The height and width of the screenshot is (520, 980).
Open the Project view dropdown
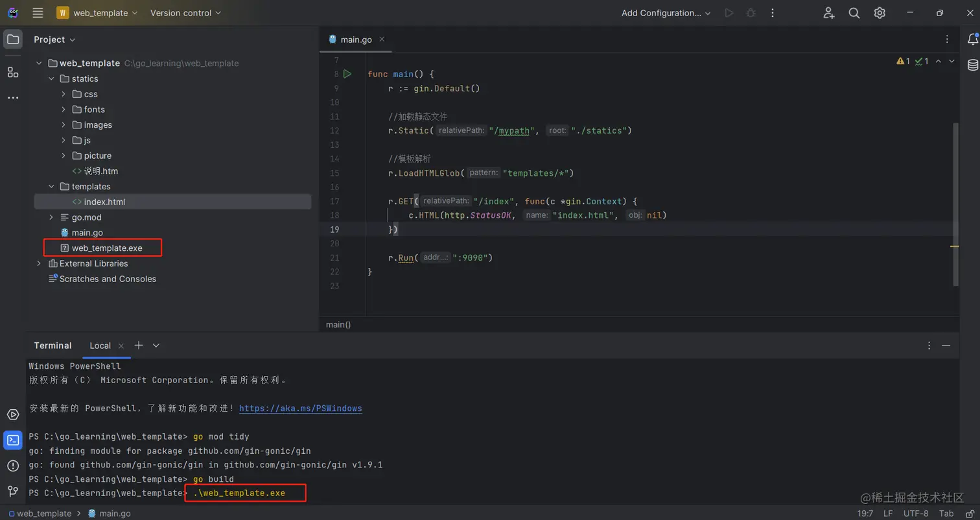tap(54, 40)
